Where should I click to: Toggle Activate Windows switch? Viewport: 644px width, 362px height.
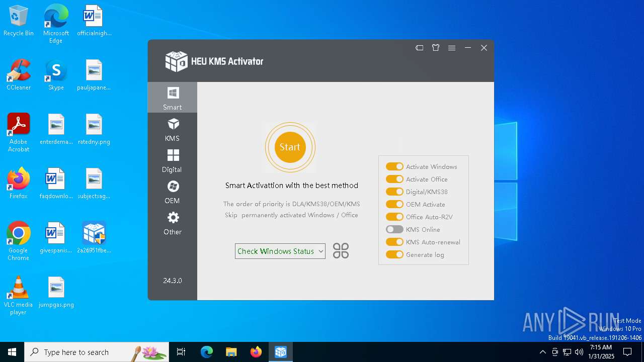pyautogui.click(x=394, y=166)
